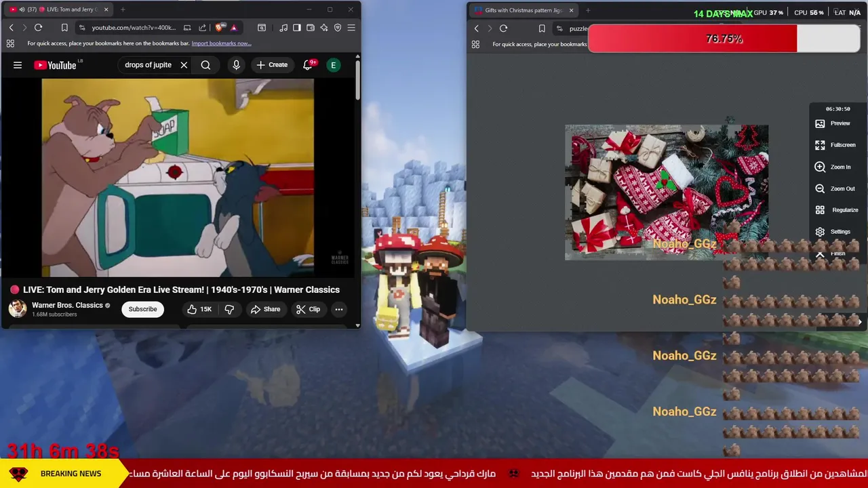The width and height of the screenshot is (868, 488).
Task: Clear the YouTube search text
Action: (x=184, y=65)
